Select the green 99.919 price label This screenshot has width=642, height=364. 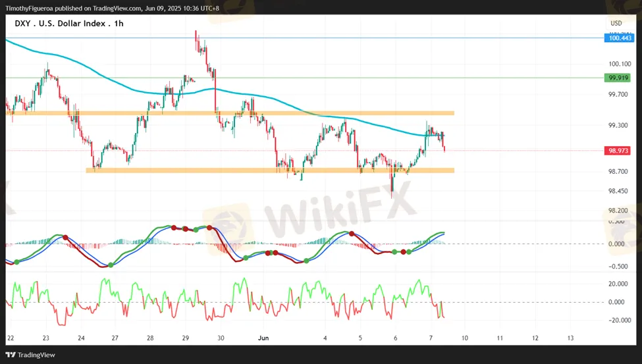pyautogui.click(x=619, y=78)
